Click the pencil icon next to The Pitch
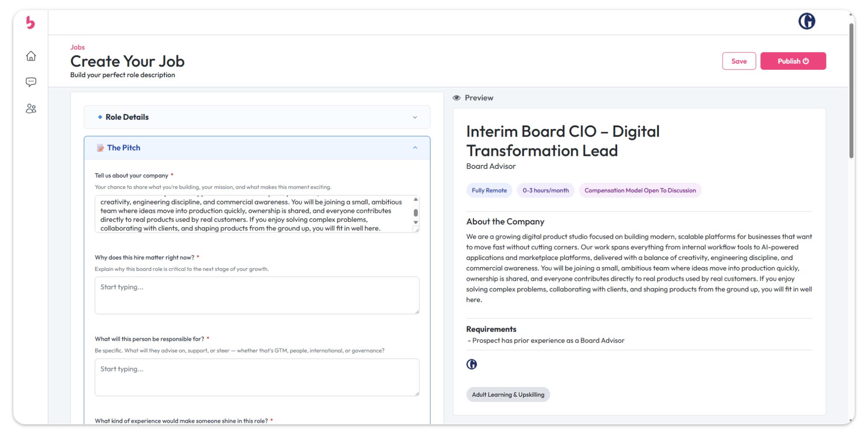868x434 pixels. pyautogui.click(x=100, y=148)
